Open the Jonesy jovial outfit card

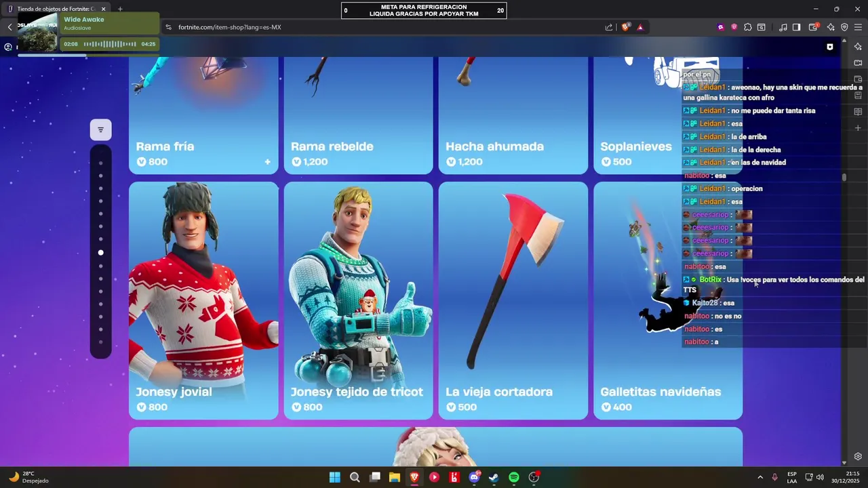(x=203, y=300)
